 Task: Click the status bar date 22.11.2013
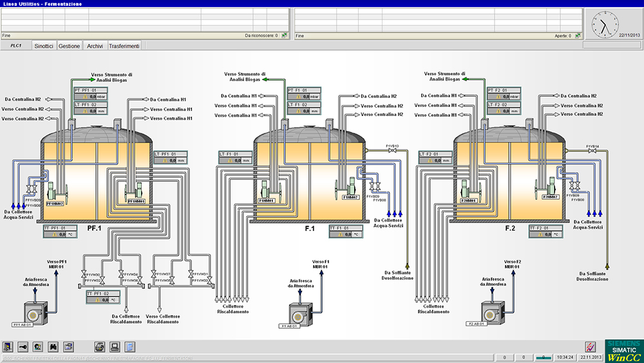591,357
